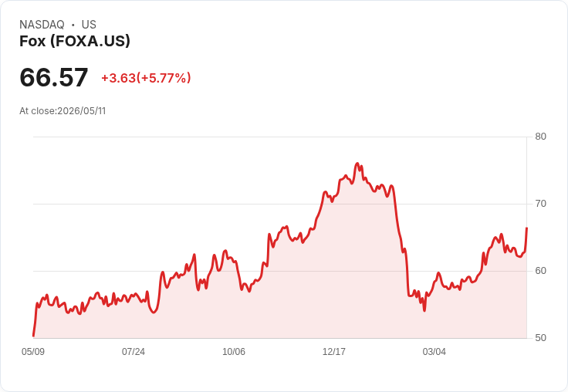Click the 70 price axis label
This screenshot has width=568, height=392.
point(540,204)
